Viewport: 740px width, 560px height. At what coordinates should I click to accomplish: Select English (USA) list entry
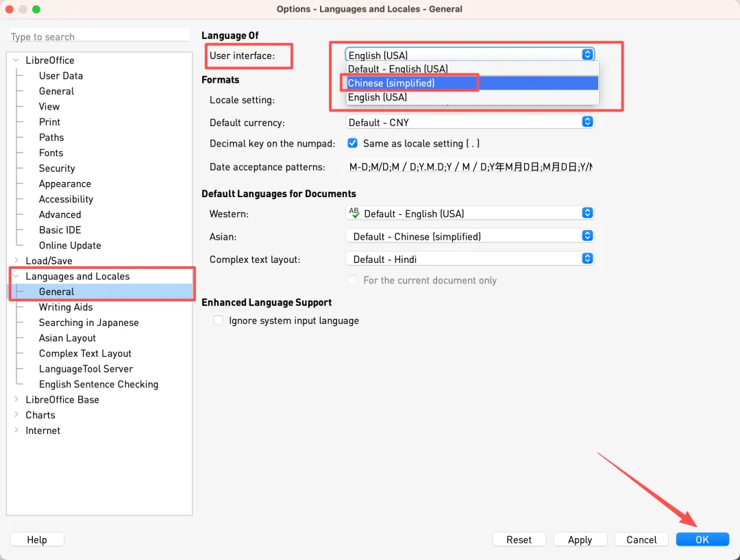[472, 97]
